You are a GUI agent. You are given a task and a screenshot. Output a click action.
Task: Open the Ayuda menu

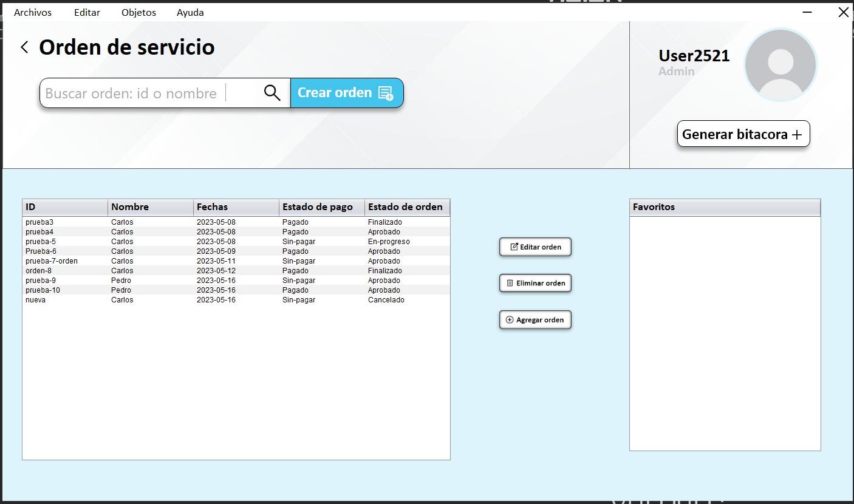pos(190,12)
